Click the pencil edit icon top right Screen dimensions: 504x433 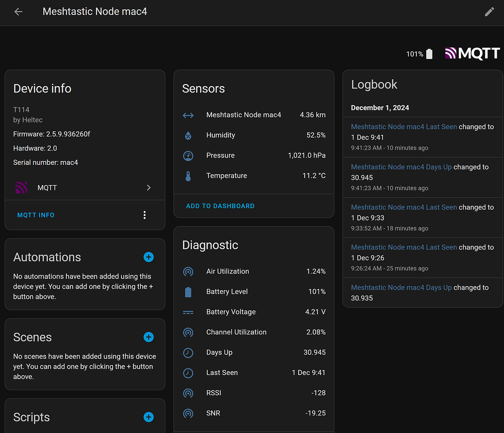pos(489,11)
